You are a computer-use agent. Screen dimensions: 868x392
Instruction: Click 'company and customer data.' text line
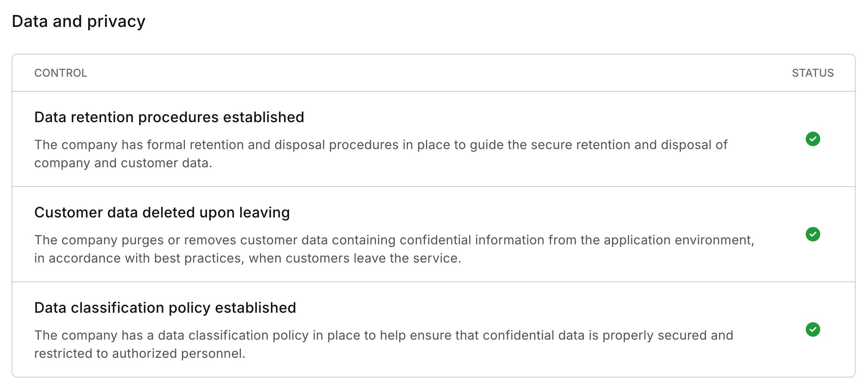tap(123, 163)
